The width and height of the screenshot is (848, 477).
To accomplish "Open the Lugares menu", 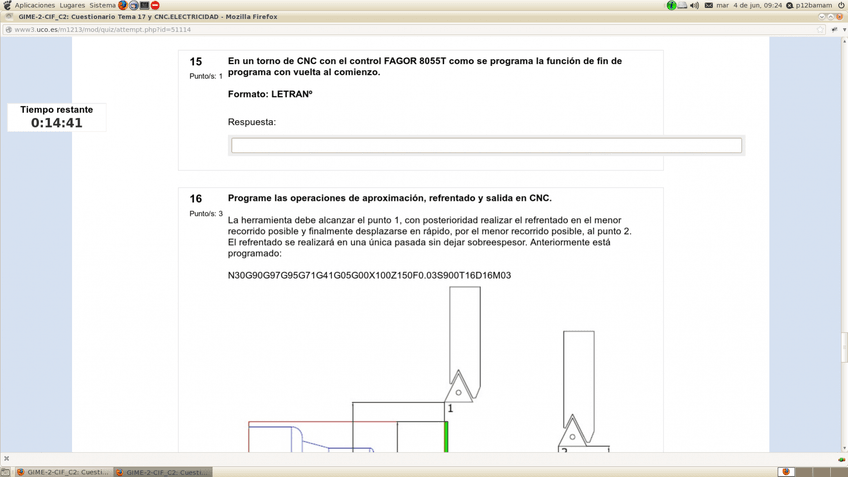I will tap(72, 6).
